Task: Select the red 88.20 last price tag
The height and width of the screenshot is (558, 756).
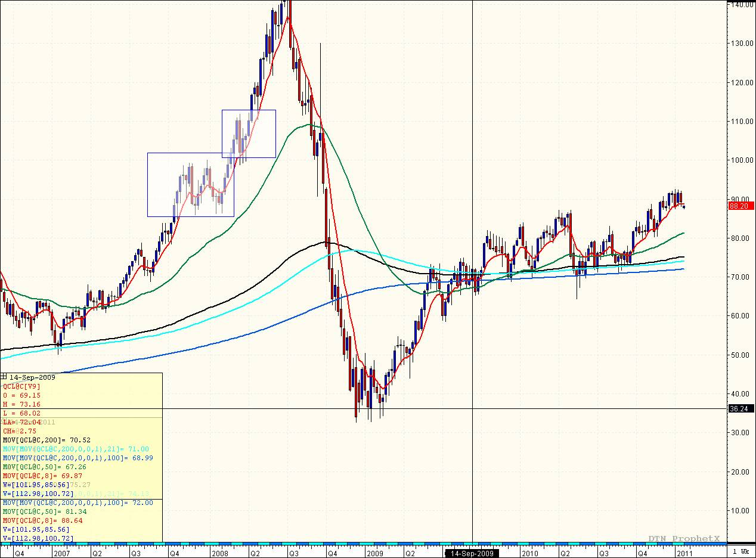Action: point(741,206)
